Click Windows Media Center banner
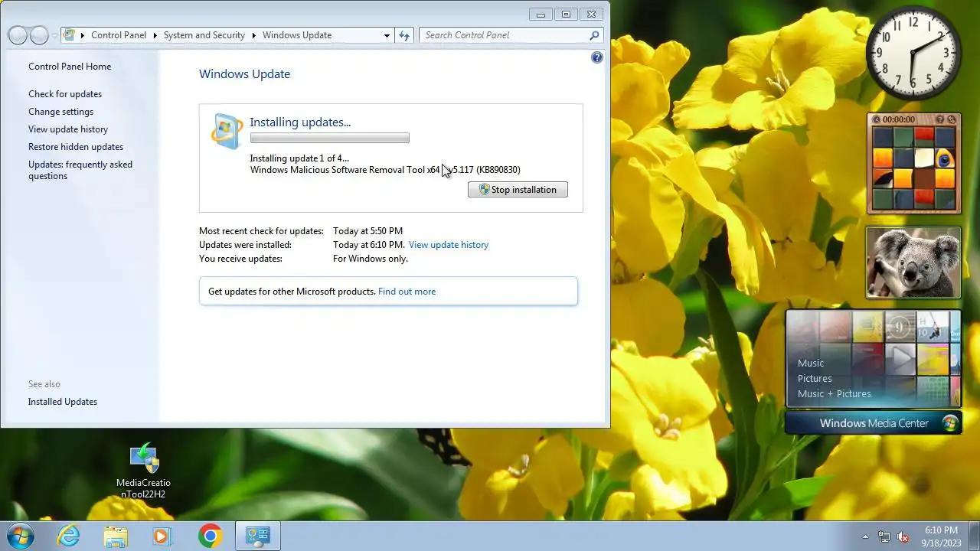The width and height of the screenshot is (980, 551). coord(874,423)
